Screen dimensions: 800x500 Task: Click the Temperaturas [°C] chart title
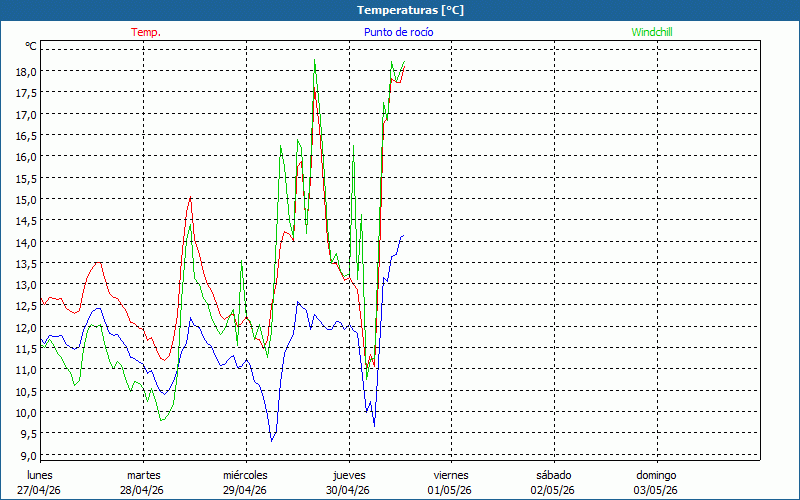[410, 9]
